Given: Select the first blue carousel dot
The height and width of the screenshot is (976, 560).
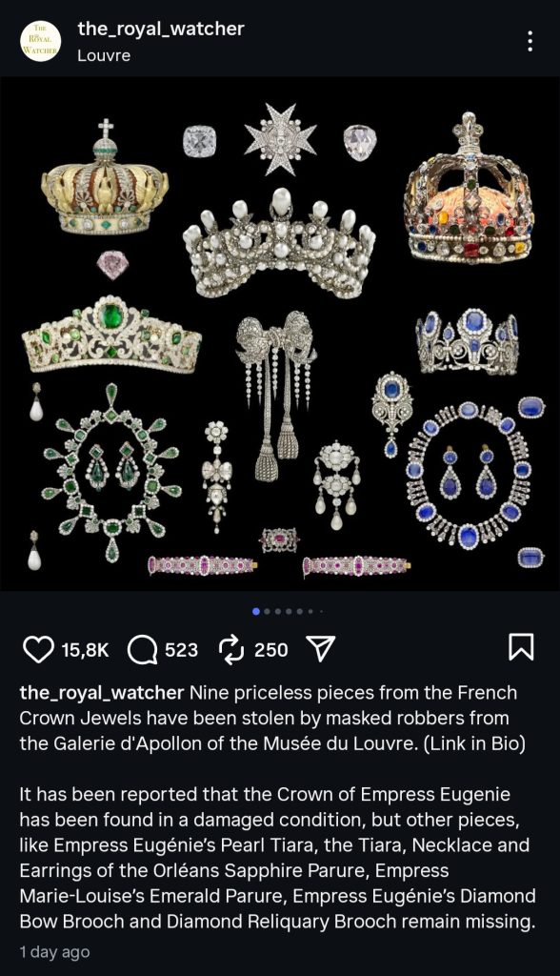Looking at the screenshot, I should [256, 612].
